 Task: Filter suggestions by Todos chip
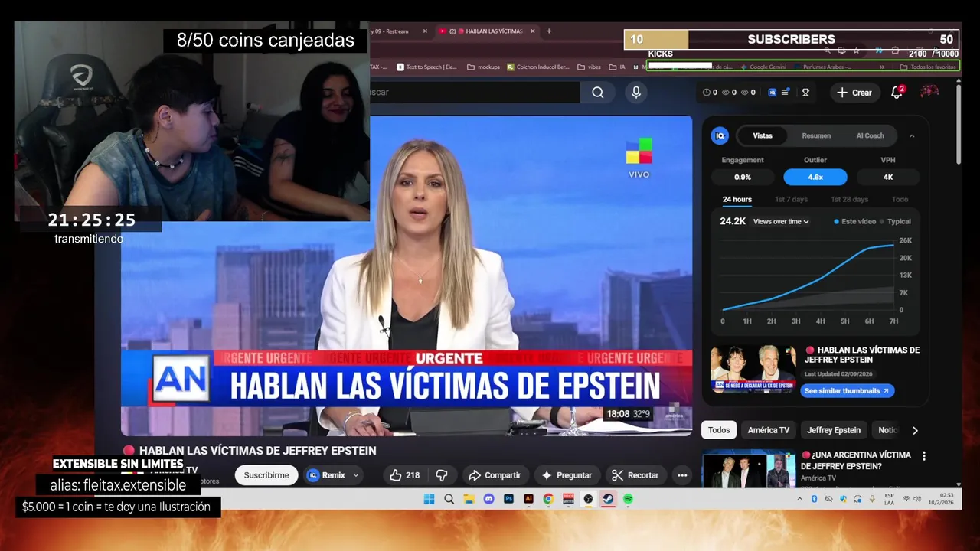coord(719,430)
